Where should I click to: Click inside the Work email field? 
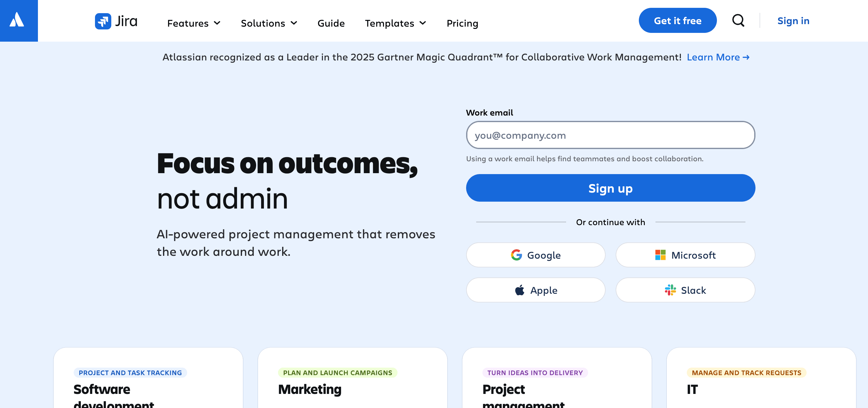coord(610,135)
